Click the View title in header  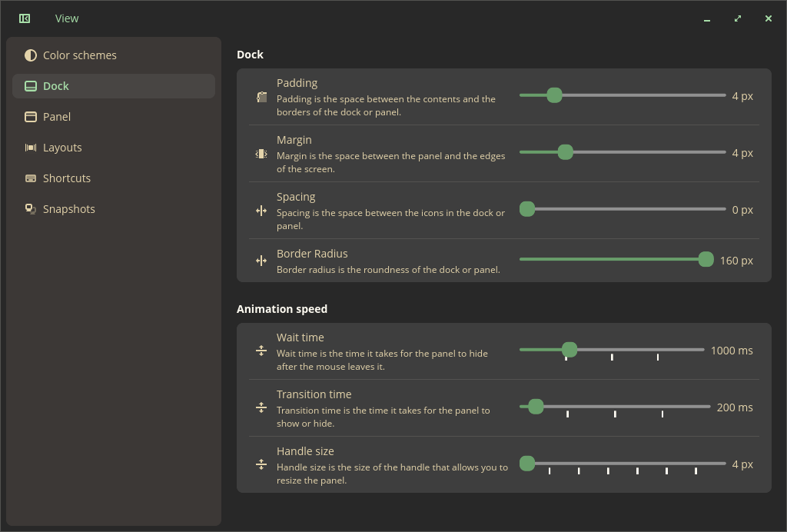coord(67,18)
